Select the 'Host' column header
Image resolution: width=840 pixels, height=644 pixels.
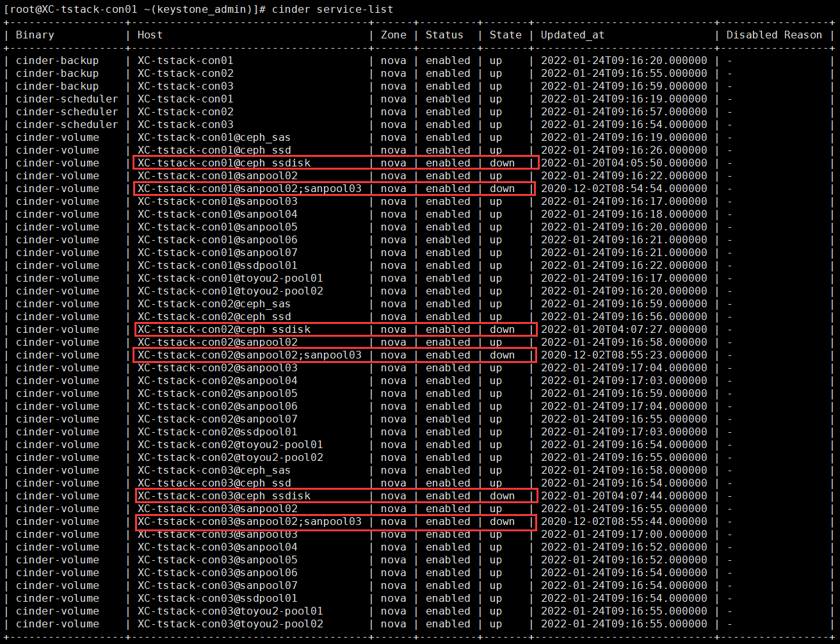pyautogui.click(x=150, y=35)
